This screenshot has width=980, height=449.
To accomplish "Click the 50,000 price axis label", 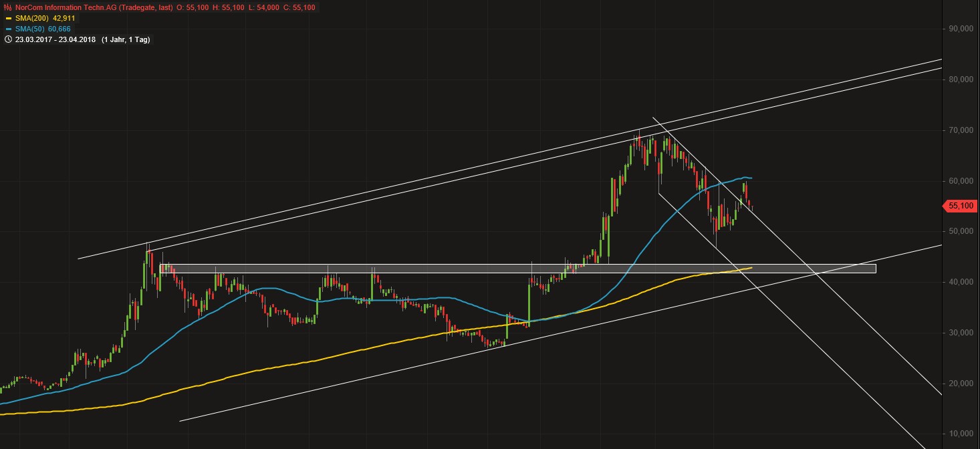I will [x=960, y=231].
